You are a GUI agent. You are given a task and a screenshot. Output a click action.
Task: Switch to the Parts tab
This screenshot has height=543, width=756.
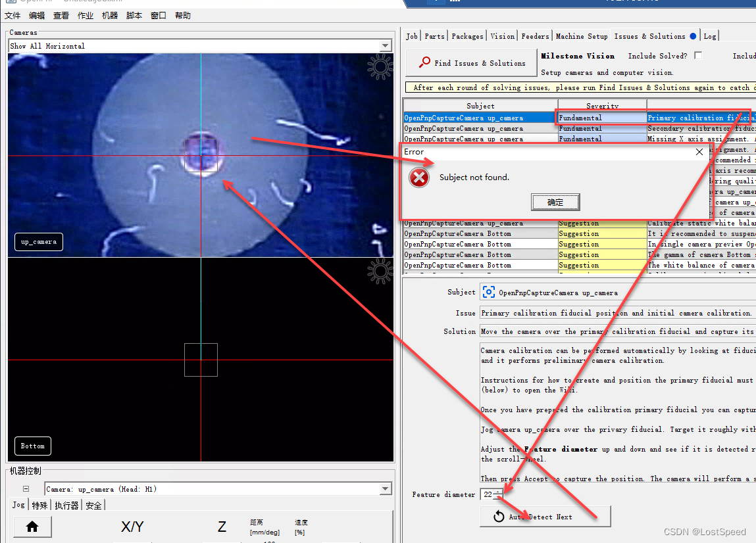pos(434,36)
